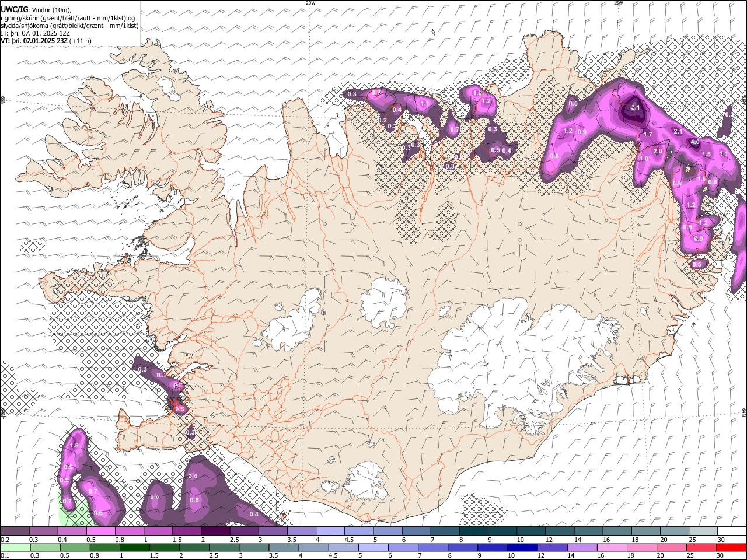Select the top legend swatch between 0.2 and 0.3
747x560 pixels.
coord(15,531)
